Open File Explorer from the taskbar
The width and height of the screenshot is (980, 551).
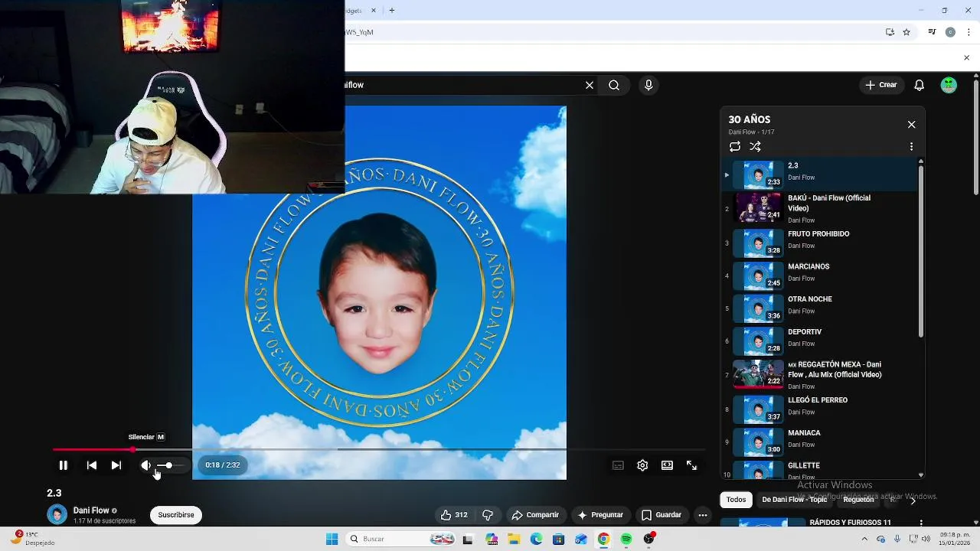pos(514,540)
